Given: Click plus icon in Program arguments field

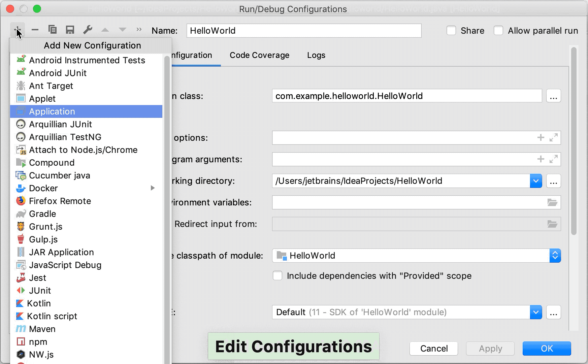Looking at the screenshot, I should (541, 159).
